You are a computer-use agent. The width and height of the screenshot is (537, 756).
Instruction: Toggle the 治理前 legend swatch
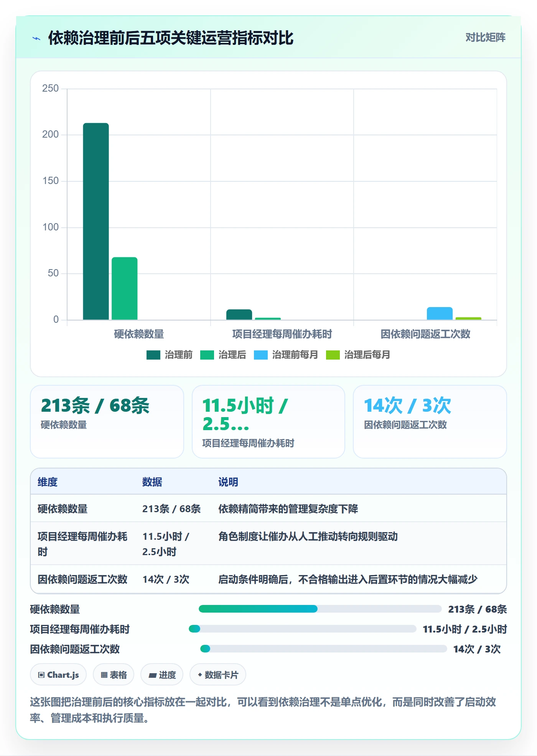pyautogui.click(x=153, y=355)
